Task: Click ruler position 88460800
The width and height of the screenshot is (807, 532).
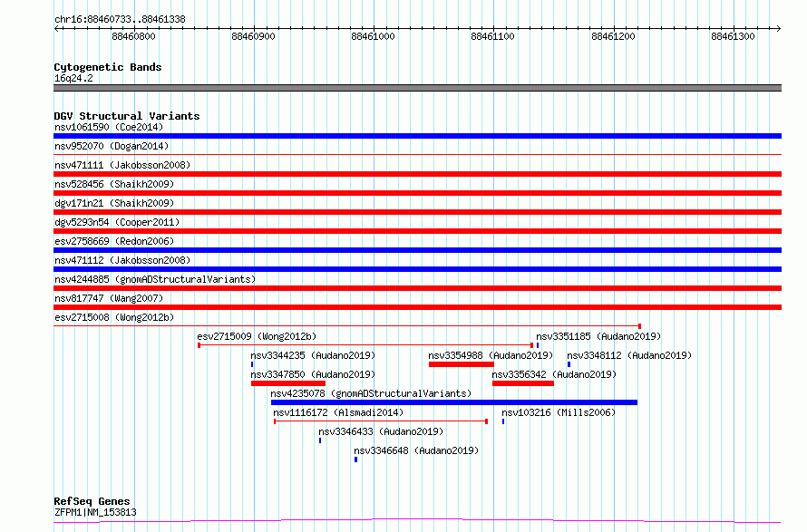Action: (x=133, y=36)
